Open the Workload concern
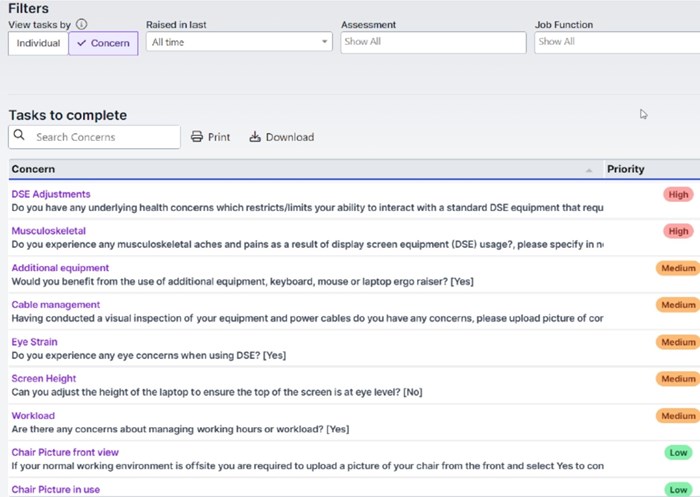The height and width of the screenshot is (497, 700). [33, 416]
